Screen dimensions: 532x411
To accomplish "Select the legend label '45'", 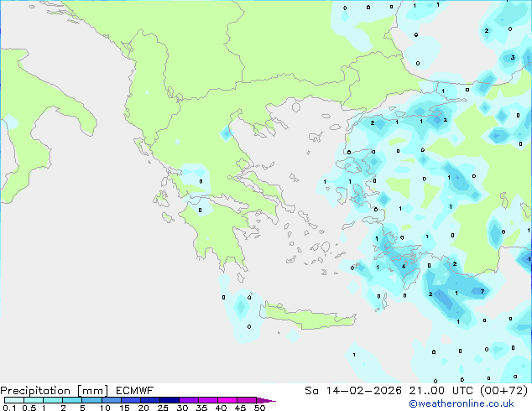I will (x=240, y=408).
